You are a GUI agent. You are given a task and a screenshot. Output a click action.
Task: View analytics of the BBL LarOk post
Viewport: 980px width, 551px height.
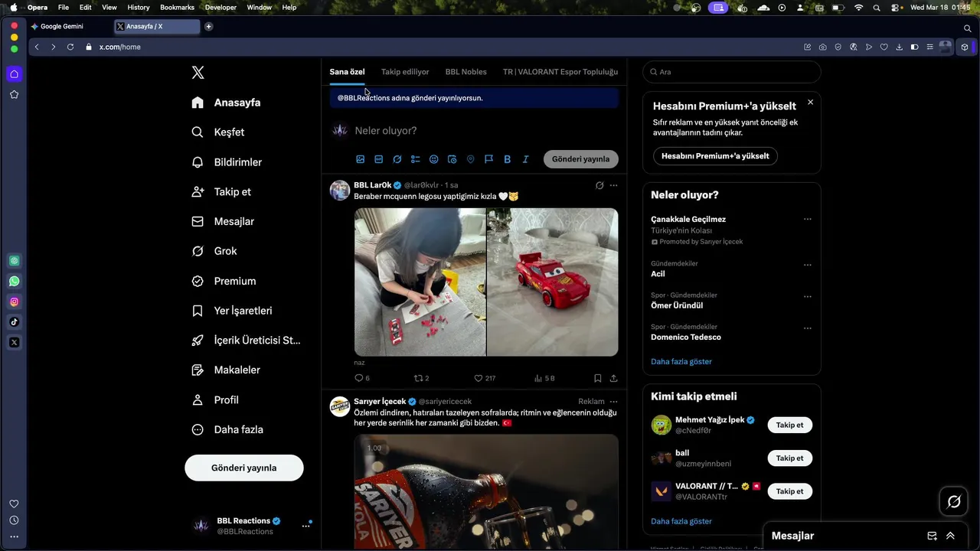pos(544,378)
